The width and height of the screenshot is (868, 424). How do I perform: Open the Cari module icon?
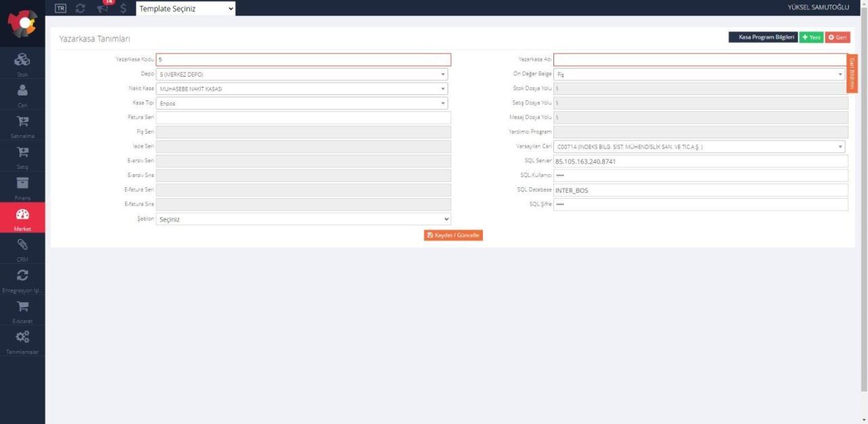pos(22,92)
